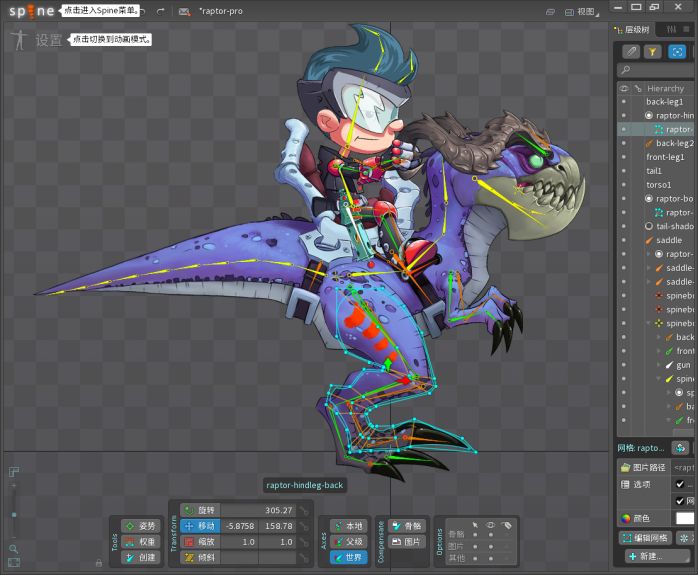Image resolution: width=698 pixels, height=575 pixels.
Task: Click into the hierarchy search field
Action: tap(657, 70)
